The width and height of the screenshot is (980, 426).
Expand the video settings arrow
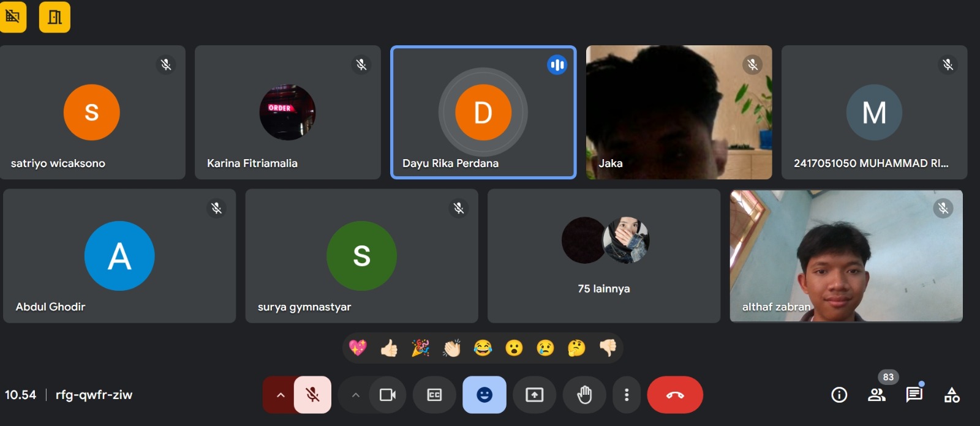pos(355,395)
